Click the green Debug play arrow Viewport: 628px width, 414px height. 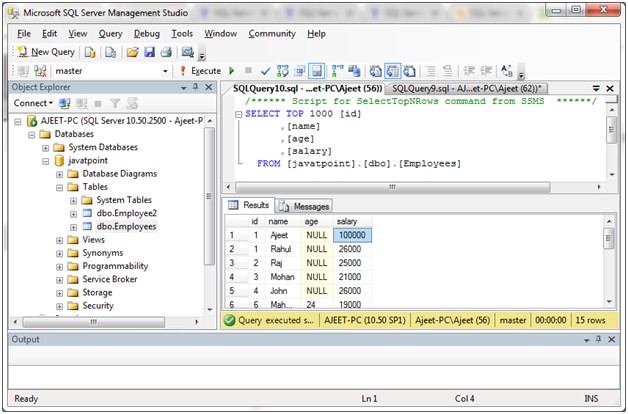click(x=231, y=71)
